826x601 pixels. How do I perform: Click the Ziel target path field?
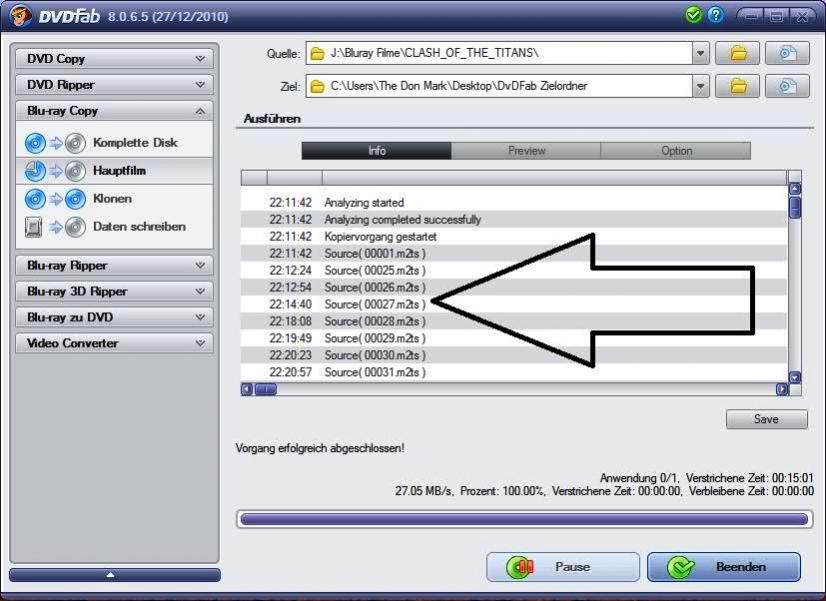499,86
